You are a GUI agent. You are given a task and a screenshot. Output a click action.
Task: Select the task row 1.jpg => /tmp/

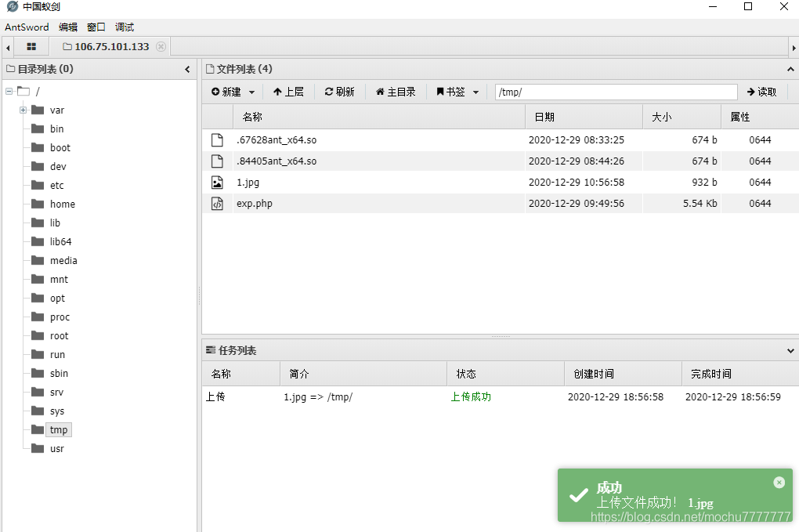500,397
